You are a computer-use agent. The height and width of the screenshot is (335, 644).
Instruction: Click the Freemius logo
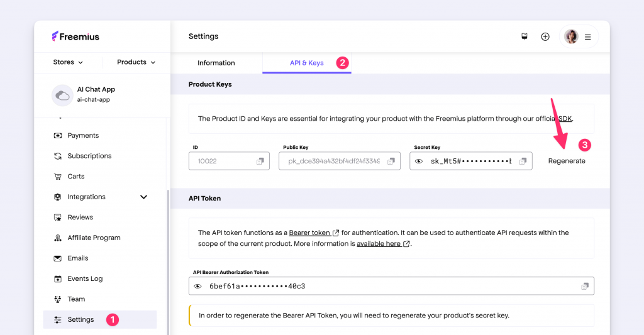[75, 36]
